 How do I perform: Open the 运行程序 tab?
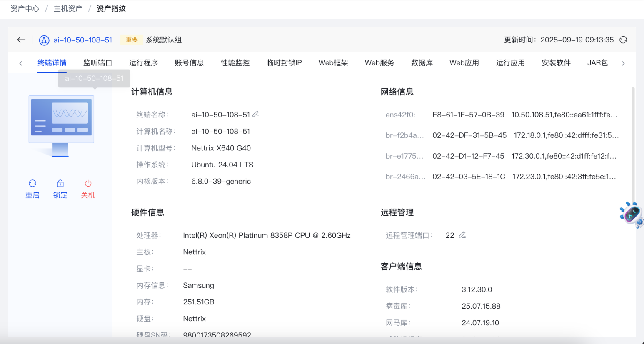pos(143,63)
